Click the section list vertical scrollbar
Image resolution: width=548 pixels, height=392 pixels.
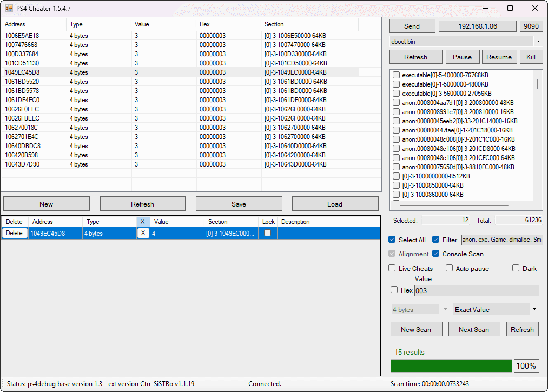click(x=538, y=84)
